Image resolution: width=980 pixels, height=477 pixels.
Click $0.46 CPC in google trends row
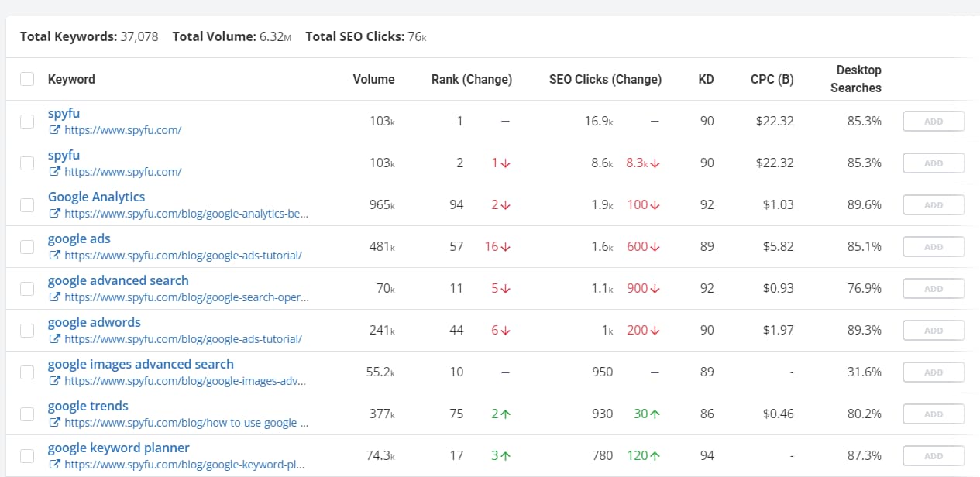[x=777, y=414]
